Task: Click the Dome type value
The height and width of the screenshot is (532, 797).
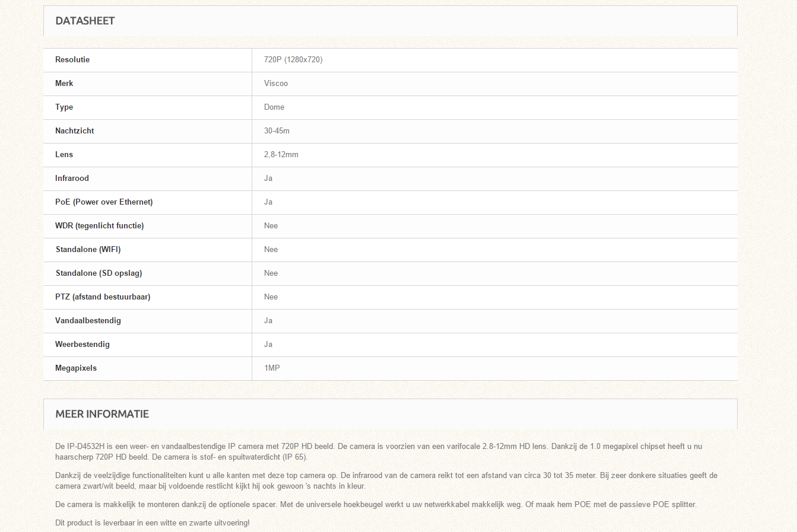Action: (x=274, y=107)
